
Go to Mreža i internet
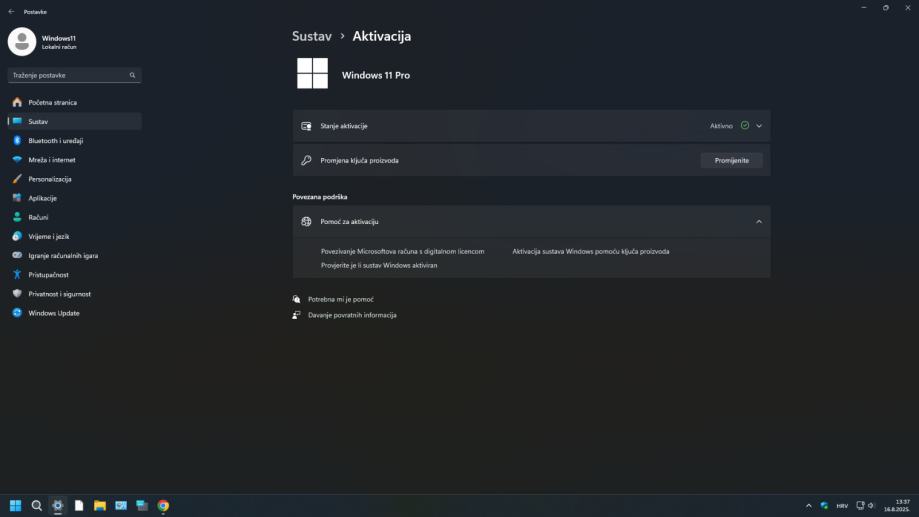pyautogui.click(x=74, y=160)
